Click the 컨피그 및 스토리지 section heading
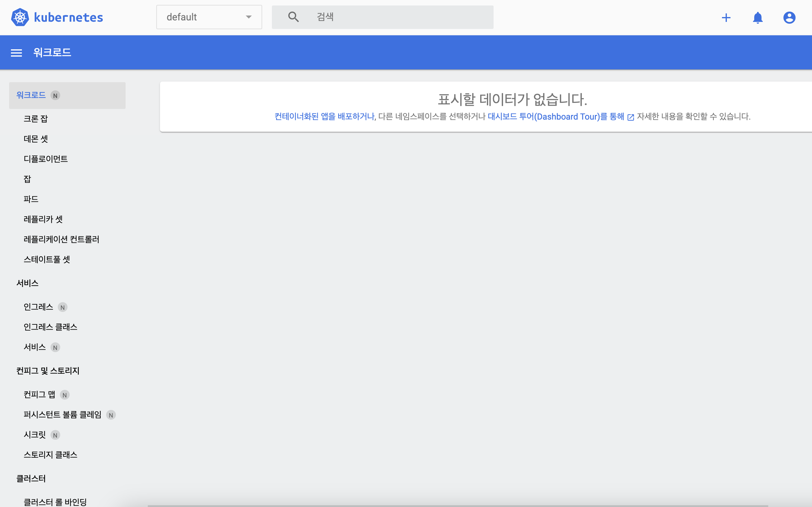This screenshot has width=812, height=507. [48, 371]
